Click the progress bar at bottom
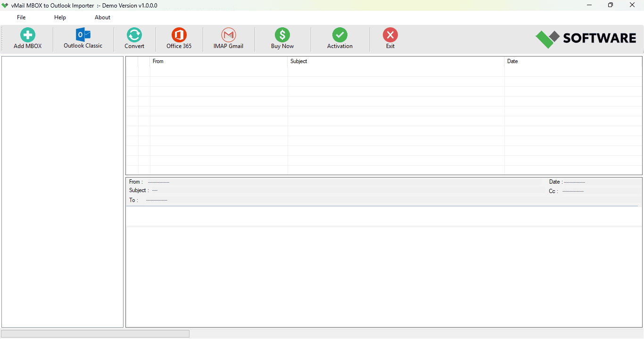 [x=95, y=334]
